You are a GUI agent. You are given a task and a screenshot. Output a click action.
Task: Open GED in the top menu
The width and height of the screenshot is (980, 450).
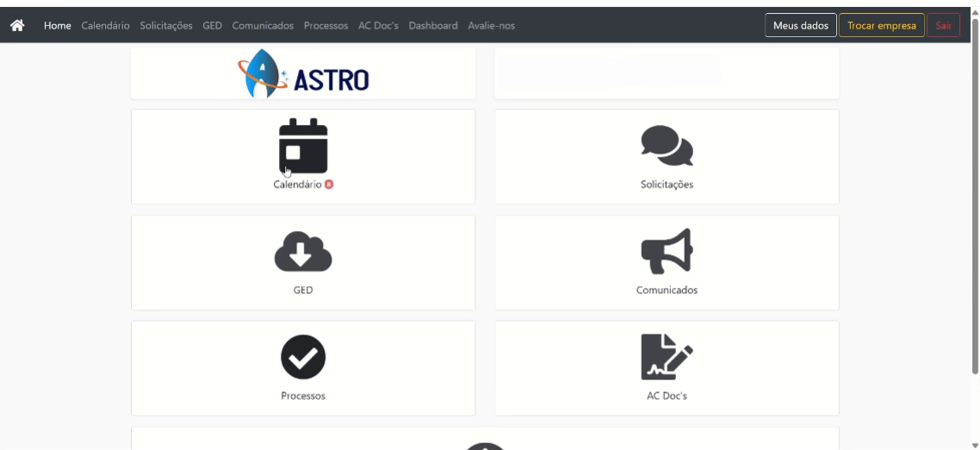point(213,26)
